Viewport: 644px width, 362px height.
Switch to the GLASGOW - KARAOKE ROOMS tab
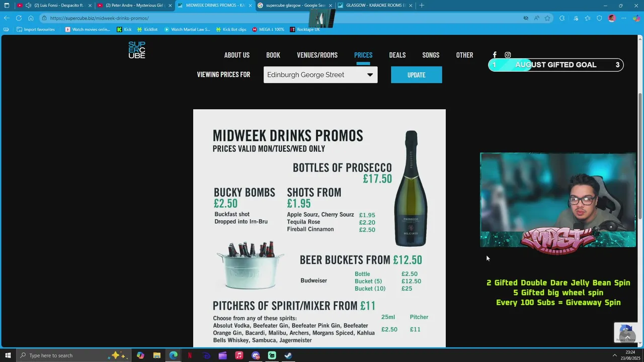coord(375,6)
